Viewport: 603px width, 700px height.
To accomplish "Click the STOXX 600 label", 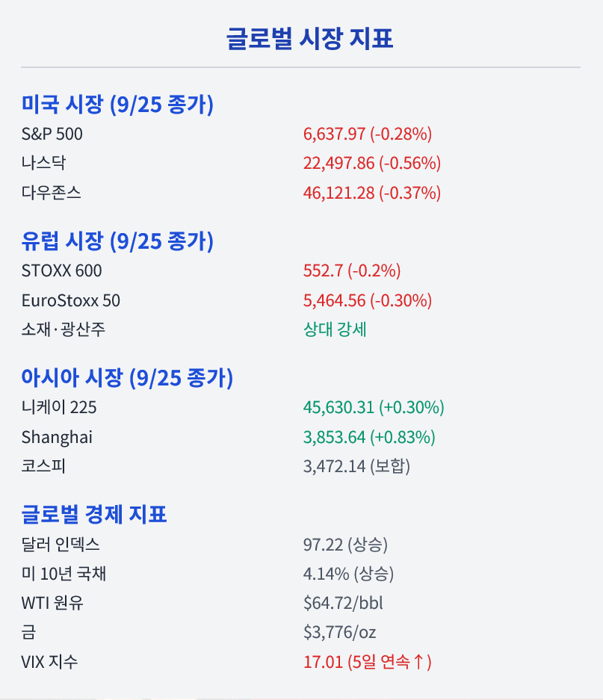I will pyautogui.click(x=62, y=270).
